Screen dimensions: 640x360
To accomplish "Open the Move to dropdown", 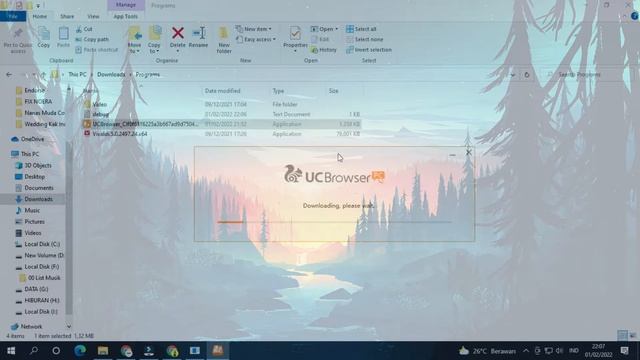I will tap(134, 40).
